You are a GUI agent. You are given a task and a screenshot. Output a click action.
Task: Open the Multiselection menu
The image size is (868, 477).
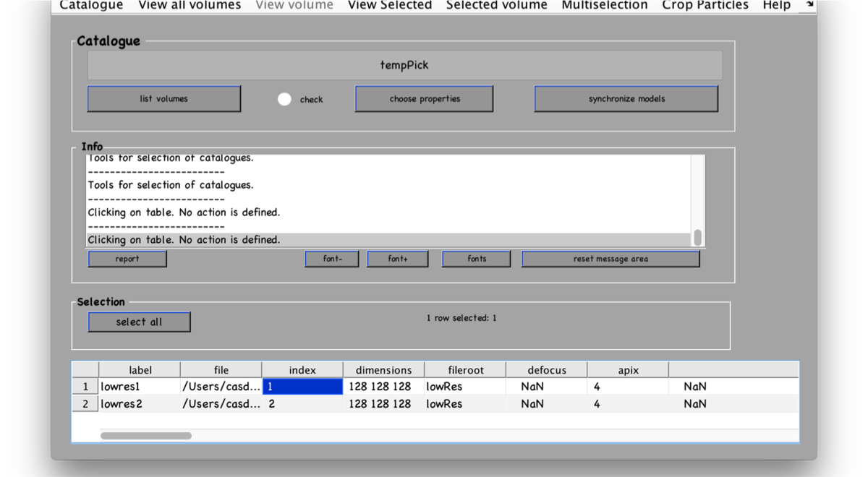pos(605,6)
